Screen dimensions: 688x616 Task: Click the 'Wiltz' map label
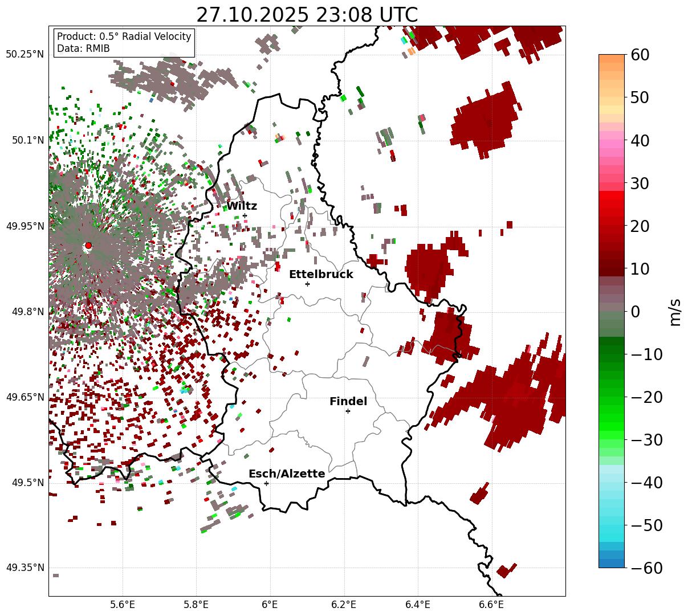click(242, 206)
